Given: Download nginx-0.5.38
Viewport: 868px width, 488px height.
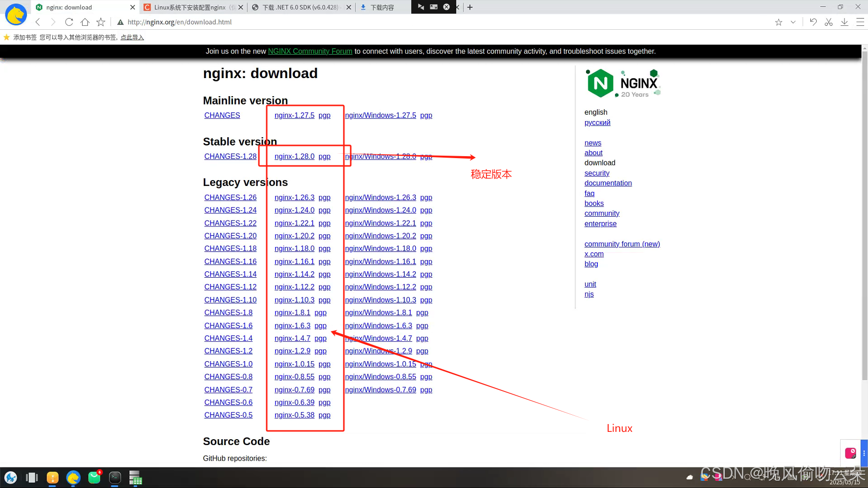Looking at the screenshot, I should [x=295, y=415].
